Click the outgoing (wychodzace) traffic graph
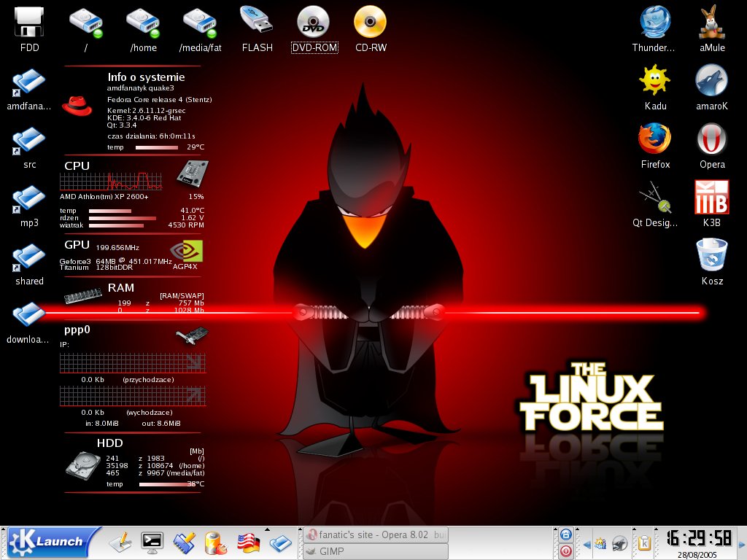Image resolution: width=747 pixels, height=560 pixels. (133, 396)
